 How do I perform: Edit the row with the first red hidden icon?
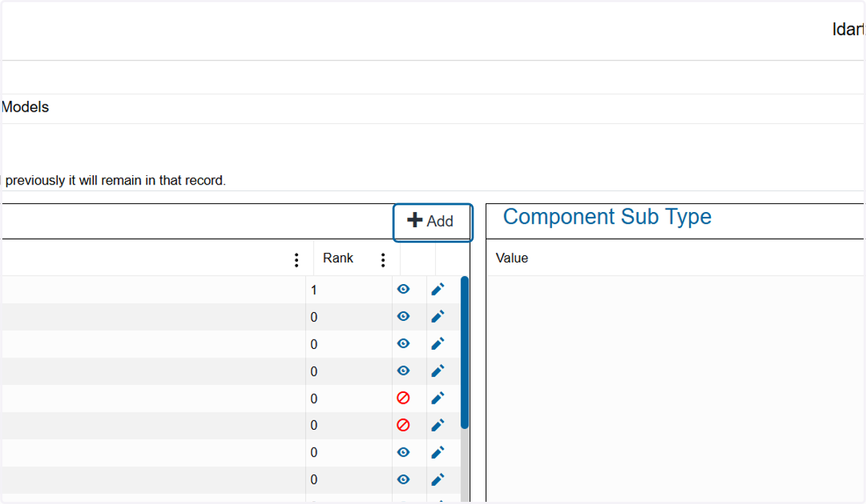coord(437,398)
